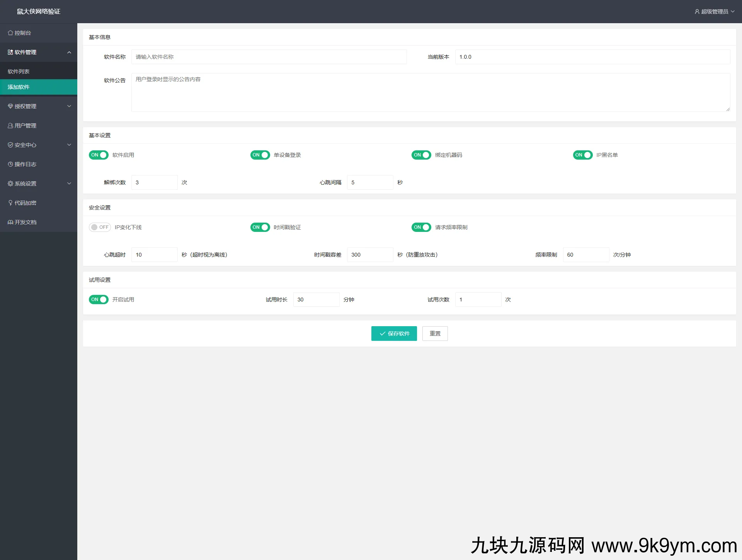This screenshot has height=560, width=742.
Task: Click the 软件名称 input field
Action: pyautogui.click(x=269, y=57)
